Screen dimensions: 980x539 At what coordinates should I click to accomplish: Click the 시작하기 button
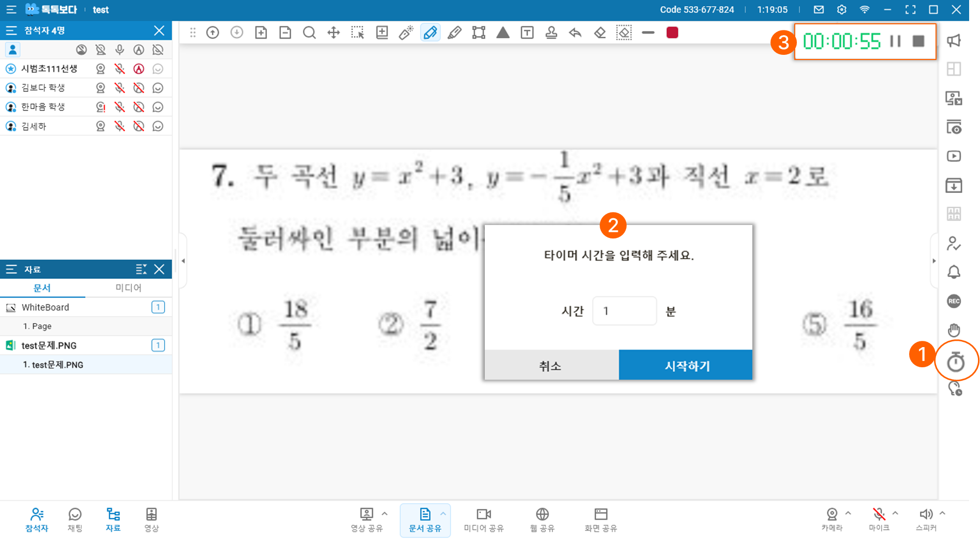[x=686, y=365]
